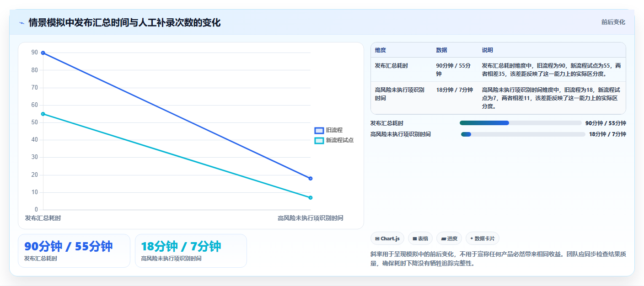Click the 数据 column header
Screen dimensions: 644x286
[442, 50]
